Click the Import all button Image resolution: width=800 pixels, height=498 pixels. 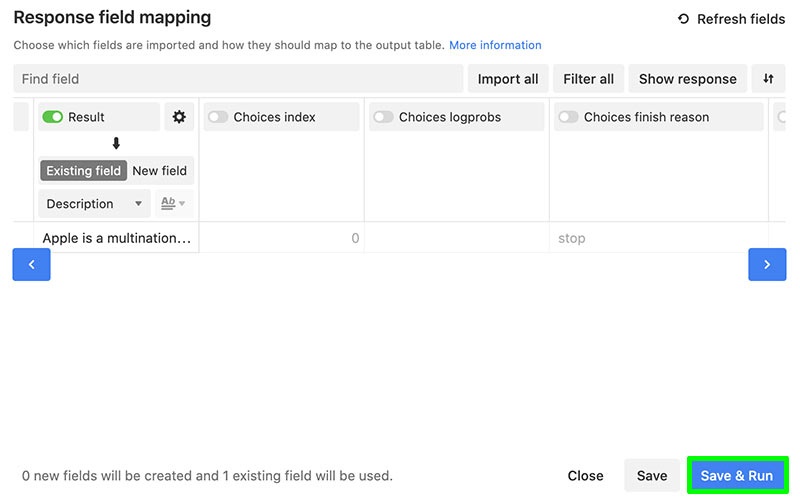(508, 79)
